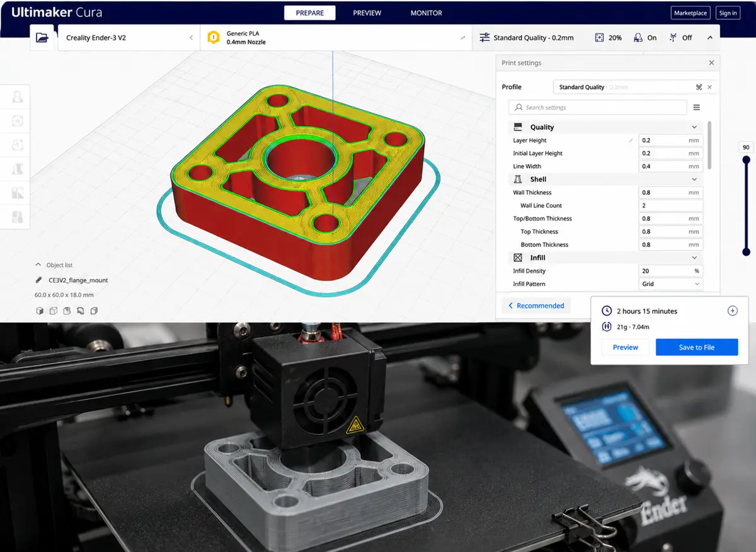
Task: Switch to 3D perspective view icon
Action: click(39, 311)
